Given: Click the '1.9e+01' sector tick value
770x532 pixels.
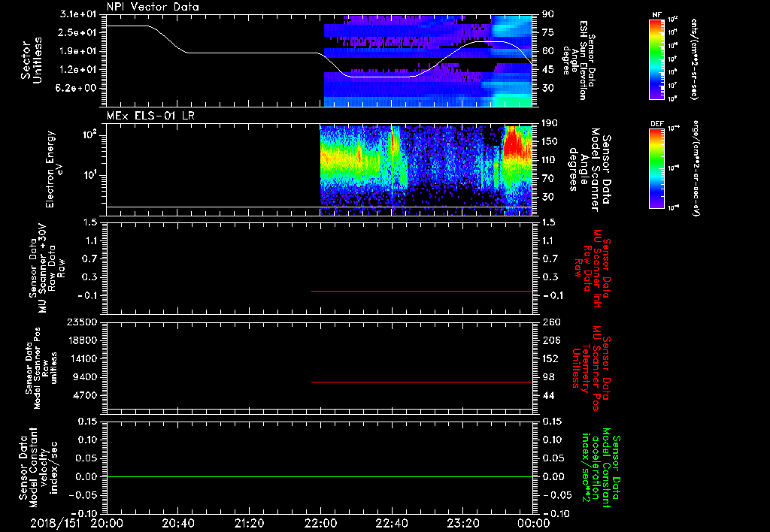Looking at the screenshot, I should 78,51.
